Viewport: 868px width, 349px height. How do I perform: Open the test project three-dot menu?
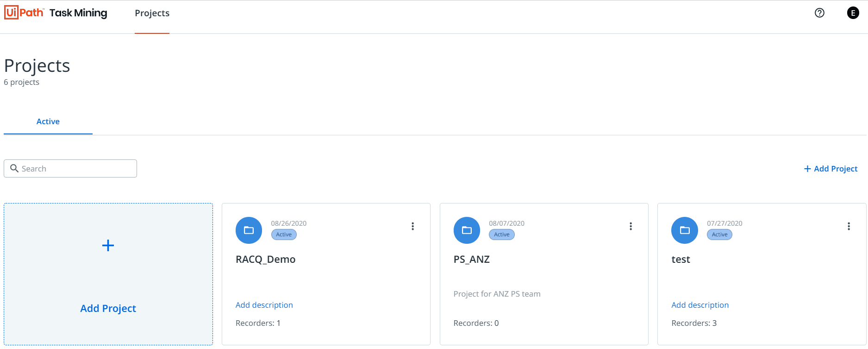[849, 226]
